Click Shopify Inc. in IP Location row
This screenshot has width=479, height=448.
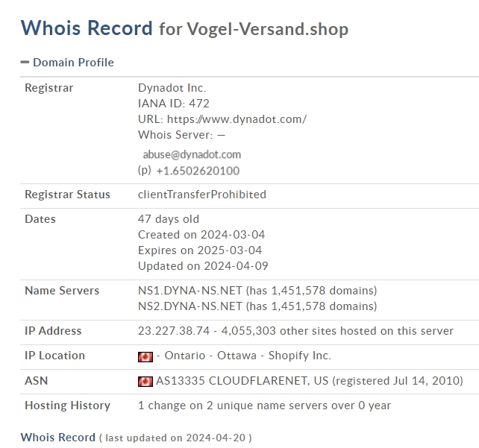pyautogui.click(x=300, y=356)
